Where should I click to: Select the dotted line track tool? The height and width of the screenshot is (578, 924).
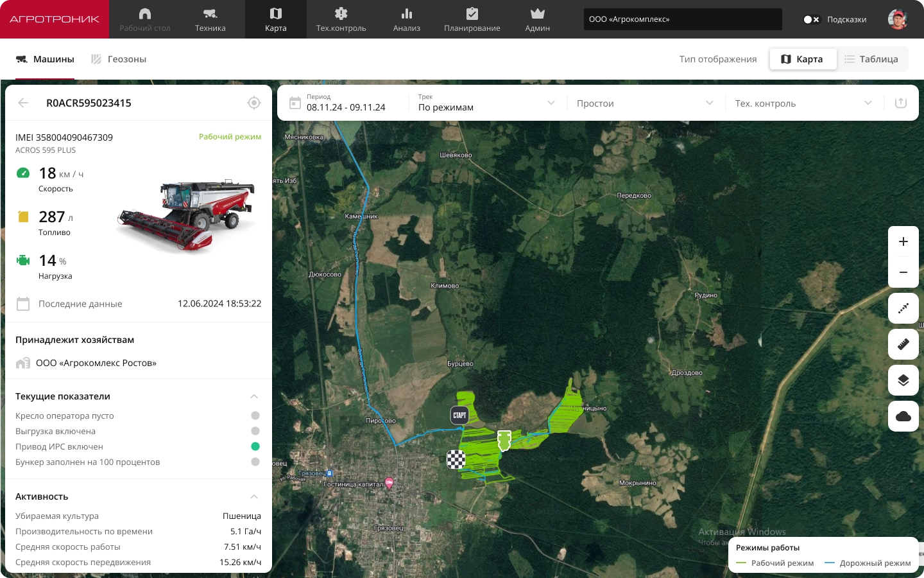[903, 308]
